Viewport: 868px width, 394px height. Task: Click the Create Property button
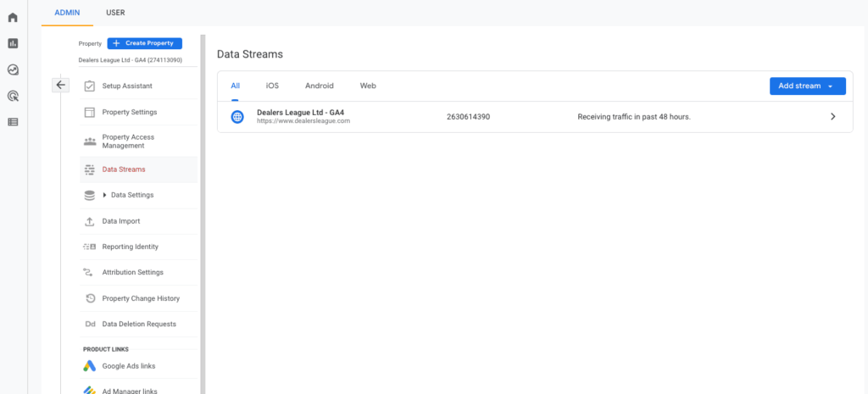(x=144, y=43)
